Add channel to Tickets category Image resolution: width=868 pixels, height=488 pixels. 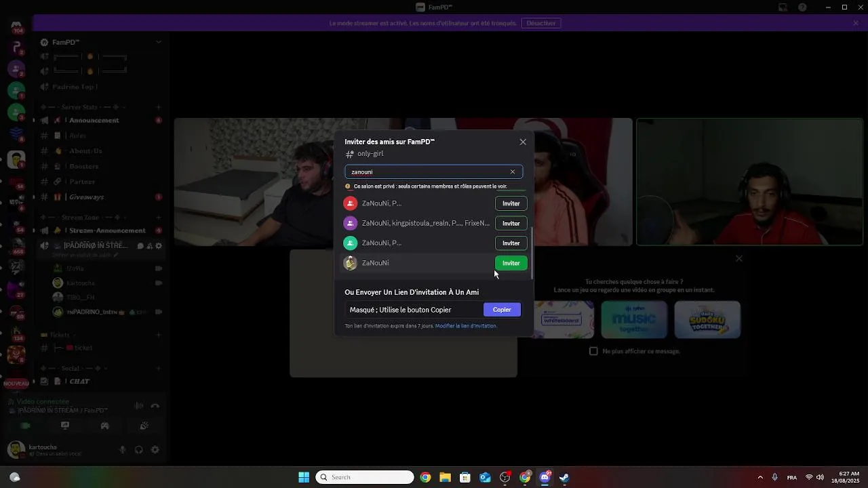pyautogui.click(x=159, y=335)
